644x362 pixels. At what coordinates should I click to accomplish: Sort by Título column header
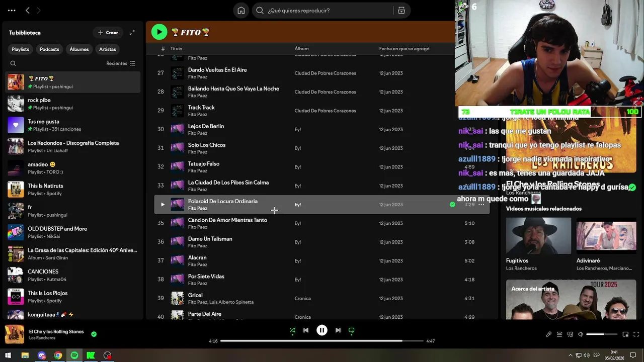tap(176, 49)
